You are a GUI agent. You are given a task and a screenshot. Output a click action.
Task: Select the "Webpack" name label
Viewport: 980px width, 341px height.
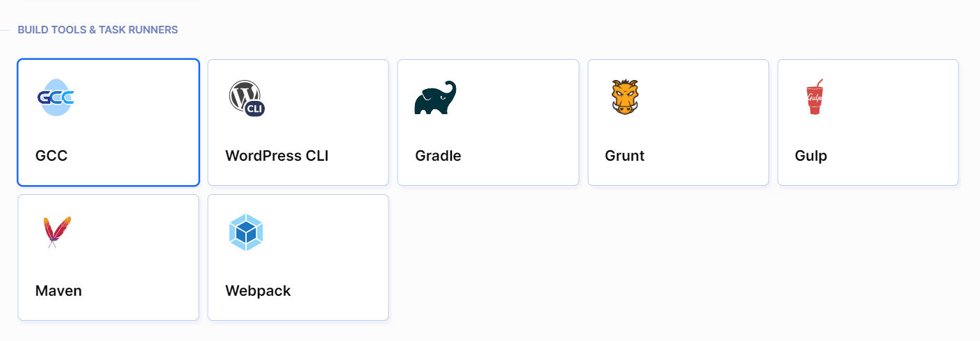[258, 291]
